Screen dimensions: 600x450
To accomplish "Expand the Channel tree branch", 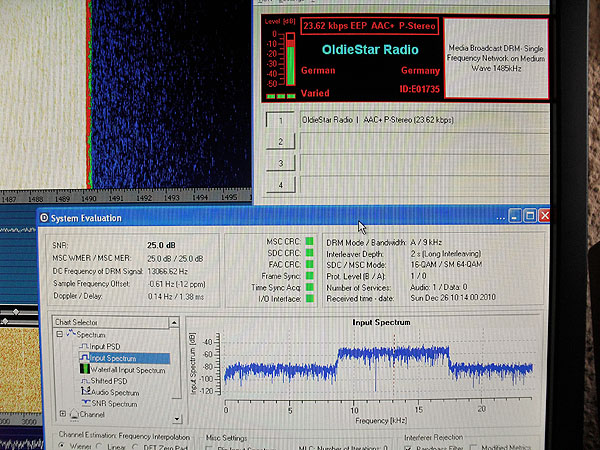I will pos(62,414).
